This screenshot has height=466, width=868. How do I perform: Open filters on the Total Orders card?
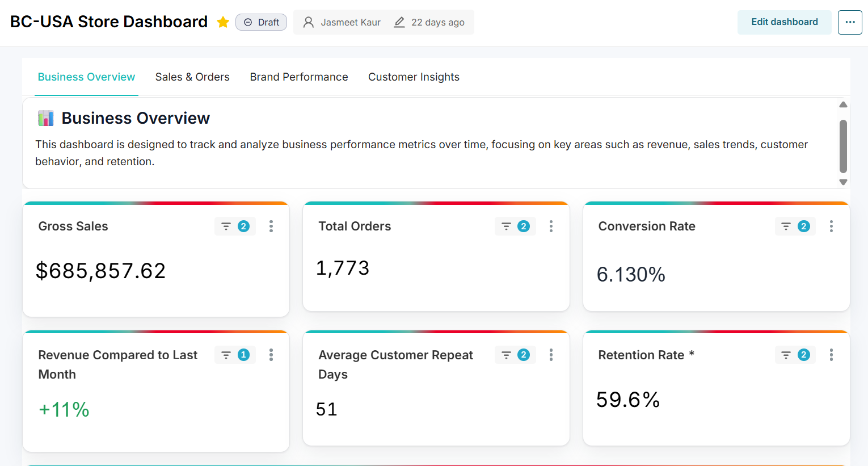coord(515,226)
